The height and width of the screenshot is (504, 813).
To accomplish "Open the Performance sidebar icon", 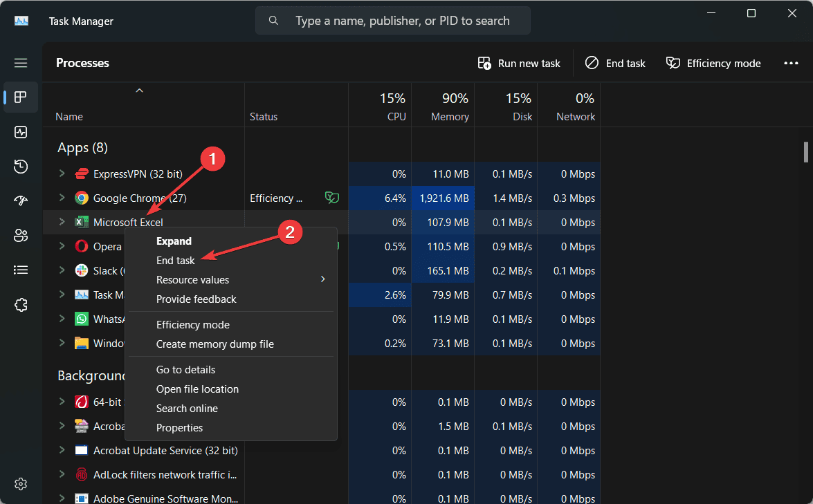I will (21, 132).
